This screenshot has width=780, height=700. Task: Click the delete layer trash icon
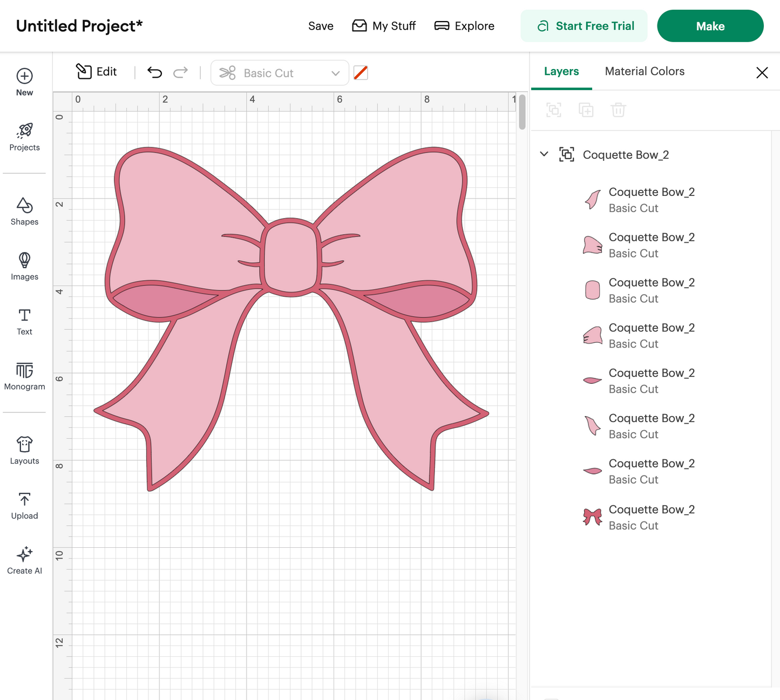(619, 110)
